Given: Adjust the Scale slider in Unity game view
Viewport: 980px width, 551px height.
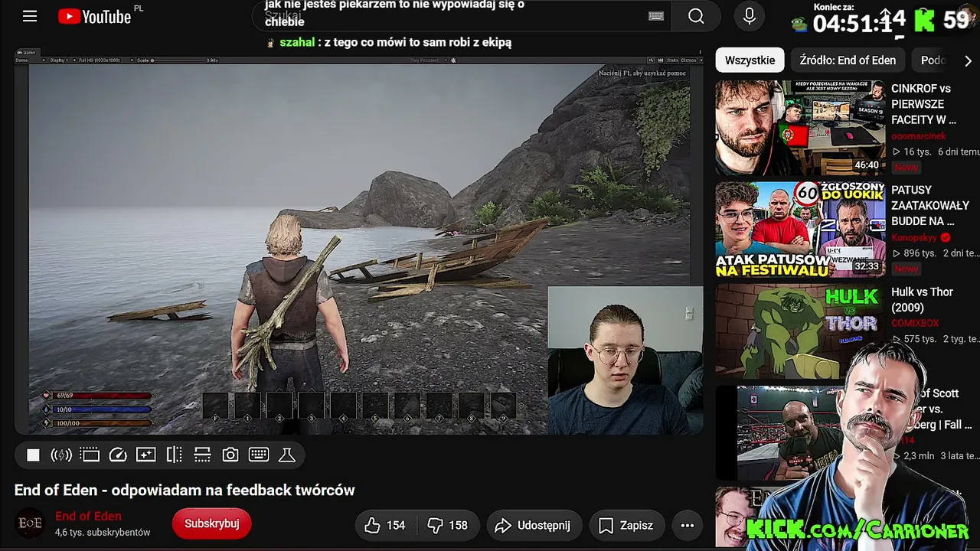Looking at the screenshot, I should point(179,60).
